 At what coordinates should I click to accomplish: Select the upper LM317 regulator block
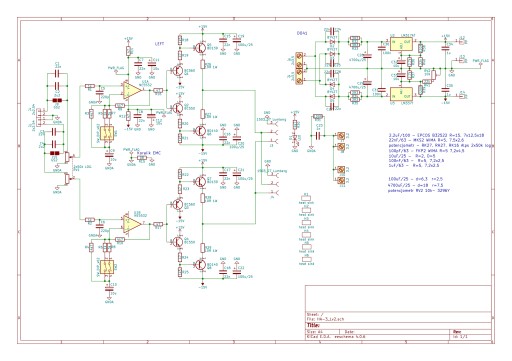coord(401,44)
